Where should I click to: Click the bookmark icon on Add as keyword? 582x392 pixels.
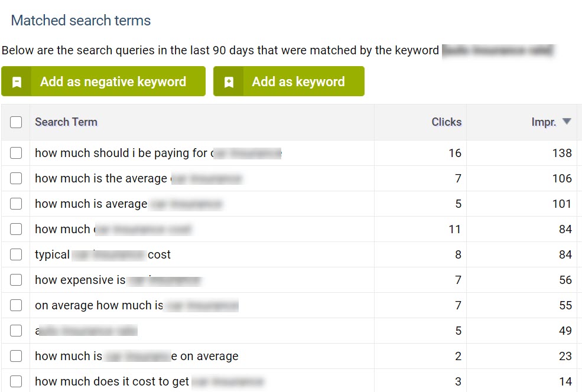pos(228,81)
